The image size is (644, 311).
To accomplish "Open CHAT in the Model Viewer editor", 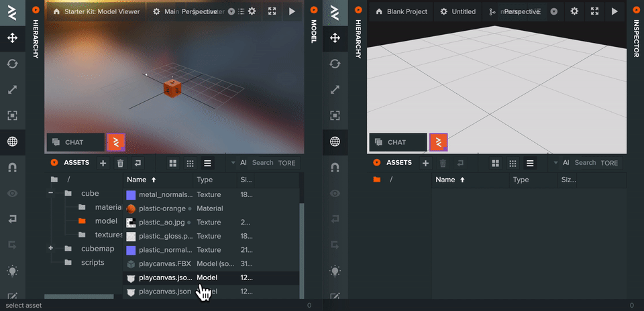I will click(76, 142).
